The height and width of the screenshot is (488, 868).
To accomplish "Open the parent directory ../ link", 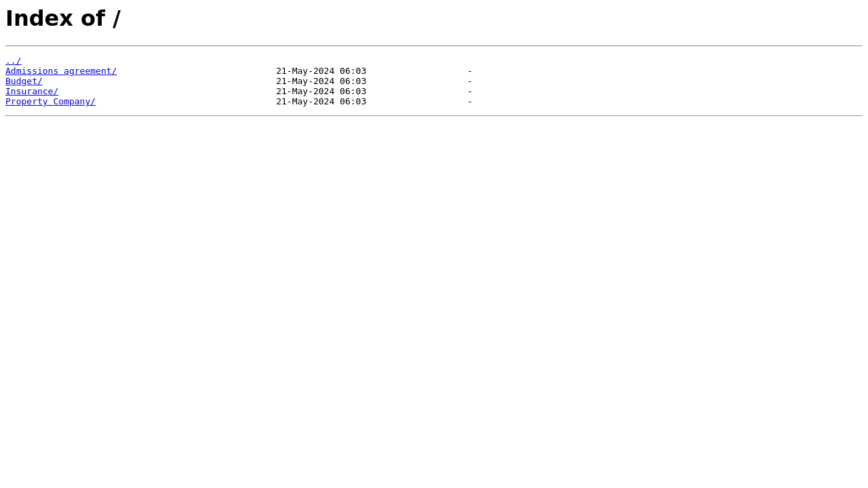I will click(14, 61).
